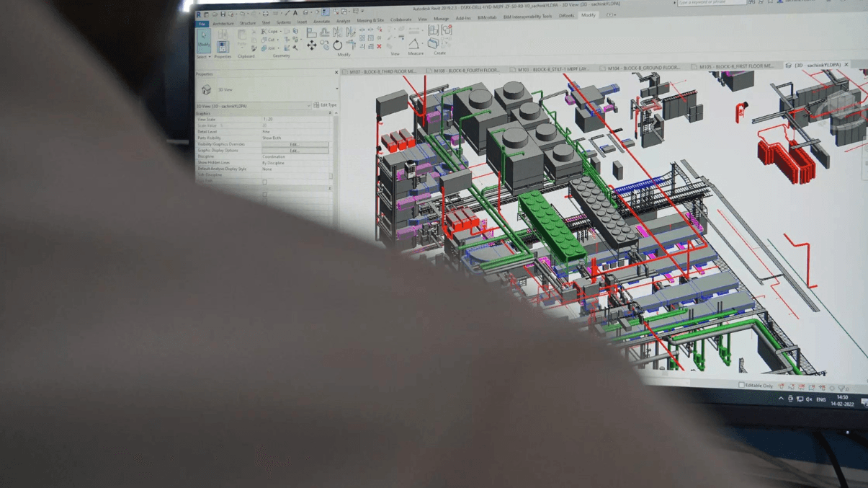
Task: Open the 3D View type selector dropdown
Action: coord(336,89)
